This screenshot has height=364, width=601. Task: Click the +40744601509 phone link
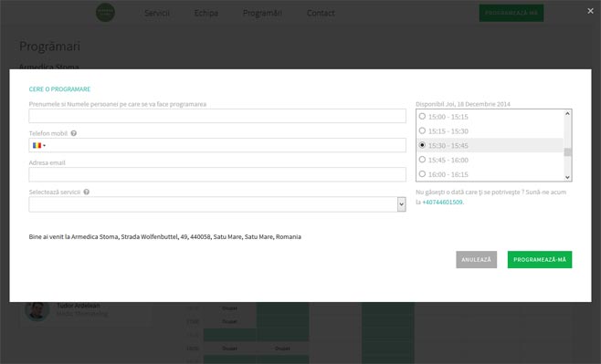(x=442, y=203)
